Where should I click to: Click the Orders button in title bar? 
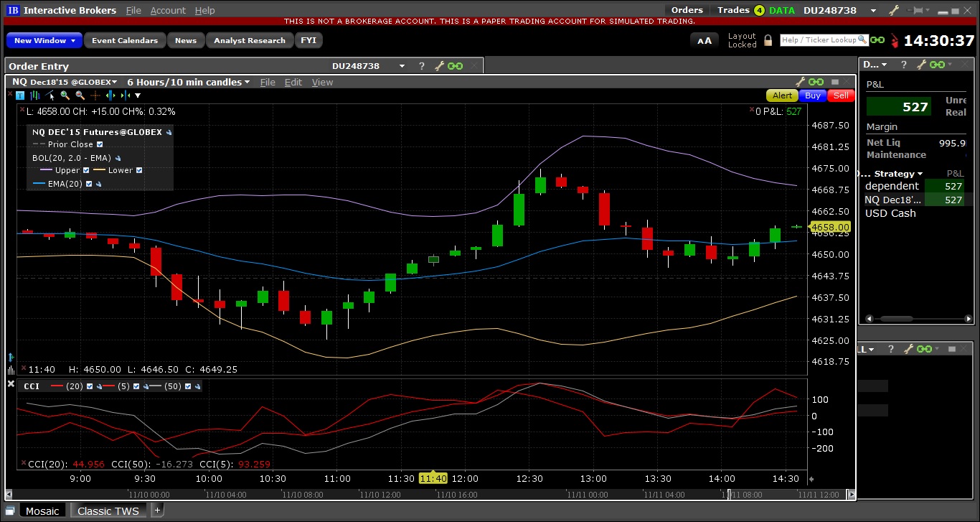(x=687, y=10)
